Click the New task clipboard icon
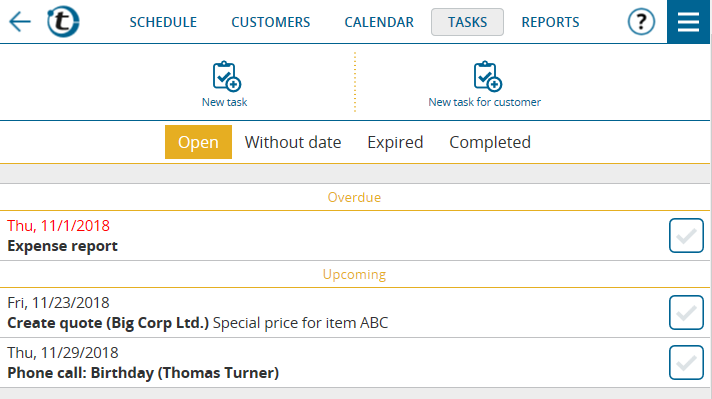Image resolution: width=712 pixels, height=399 pixels. tap(227, 76)
